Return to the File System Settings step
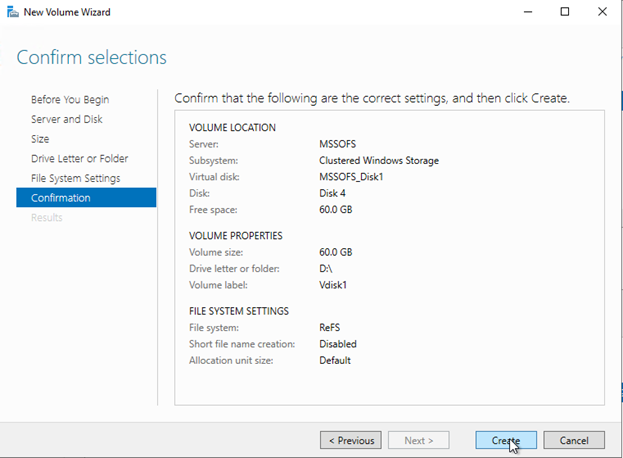The width and height of the screenshot is (623, 458). click(75, 178)
